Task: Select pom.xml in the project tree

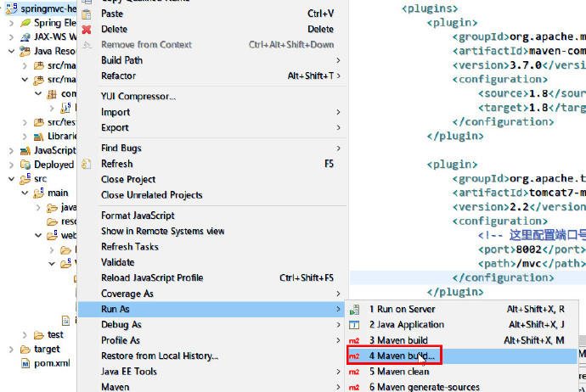Action: point(52,363)
